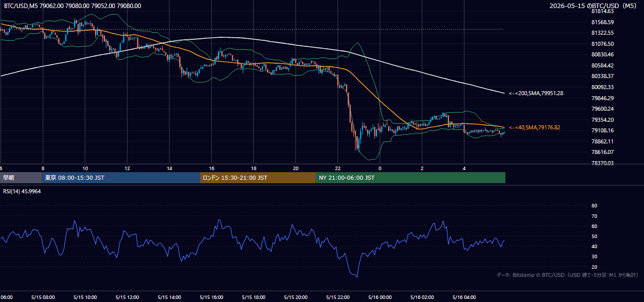Click RSI scale value 70

(594, 216)
